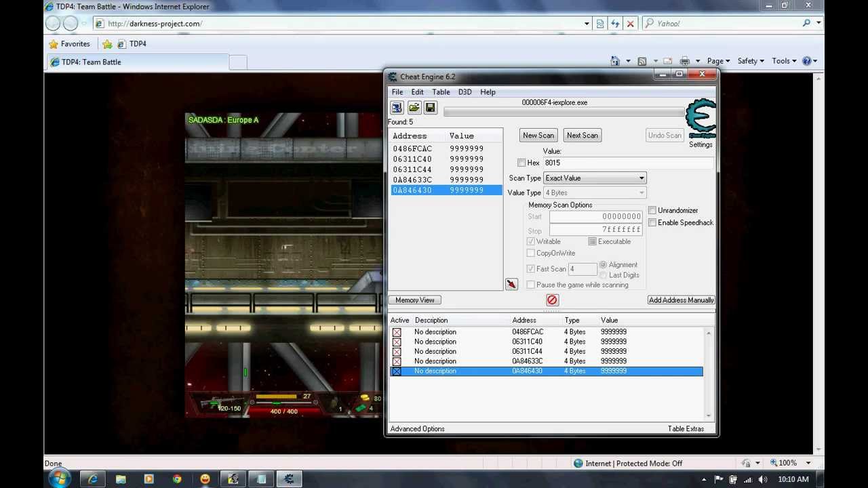Open Internet Explorer from the taskbar
The height and width of the screenshot is (488, 868).
click(92, 479)
